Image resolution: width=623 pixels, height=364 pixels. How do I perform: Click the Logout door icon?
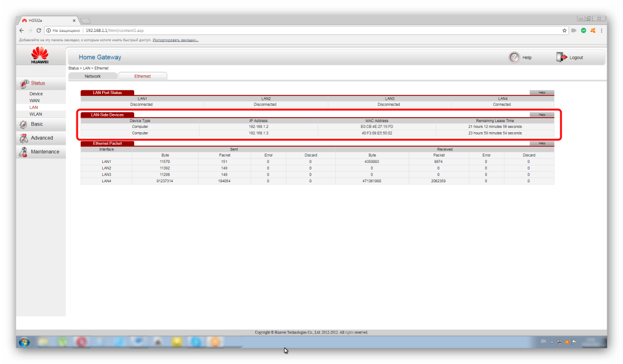pos(562,57)
